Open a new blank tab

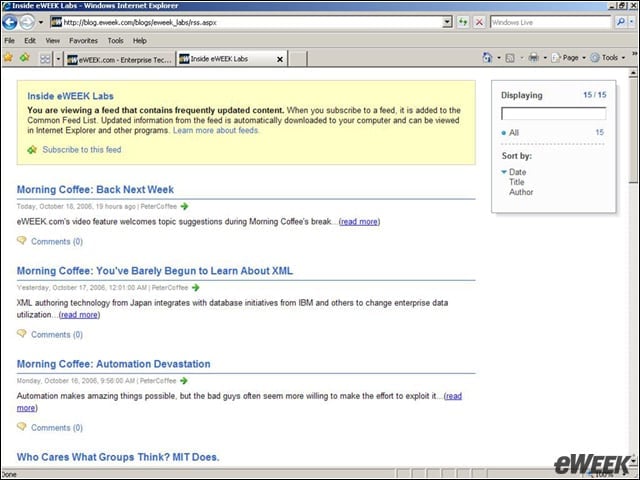298,59
